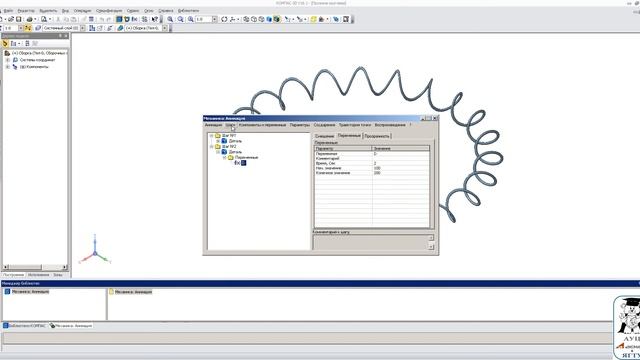Switch to the Прозрачность tab
Screen dimensions: 640x360
377,136
